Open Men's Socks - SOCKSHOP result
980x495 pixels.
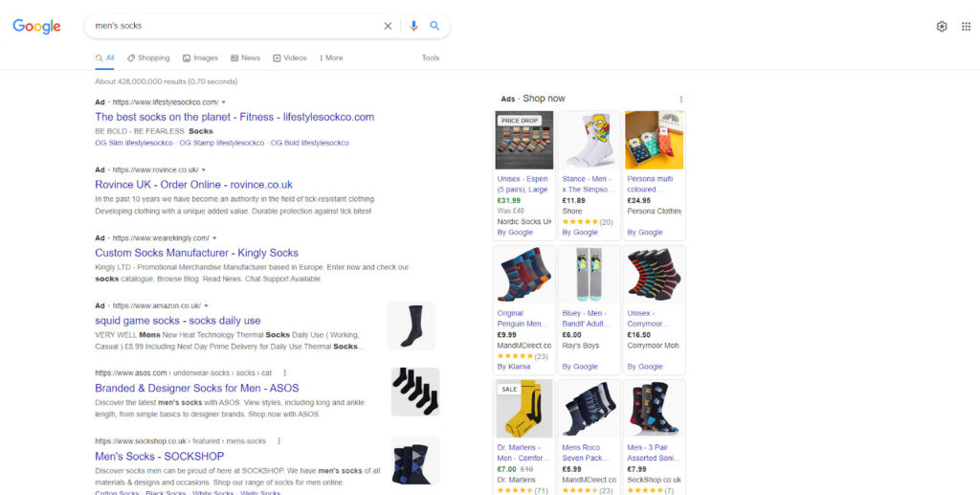tap(160, 457)
